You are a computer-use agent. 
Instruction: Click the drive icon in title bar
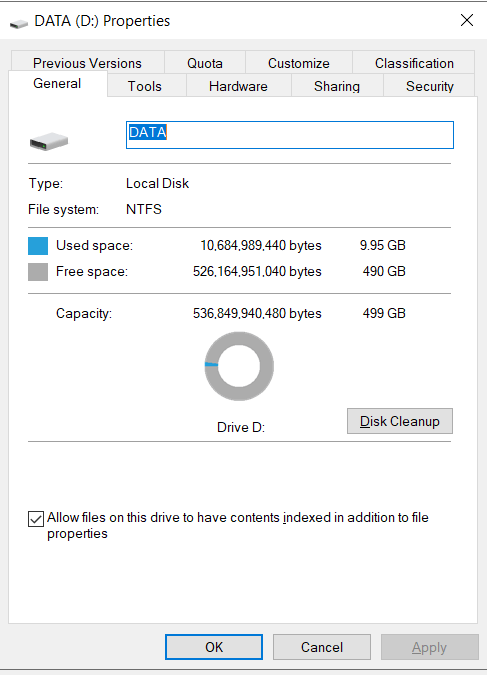click(19, 23)
